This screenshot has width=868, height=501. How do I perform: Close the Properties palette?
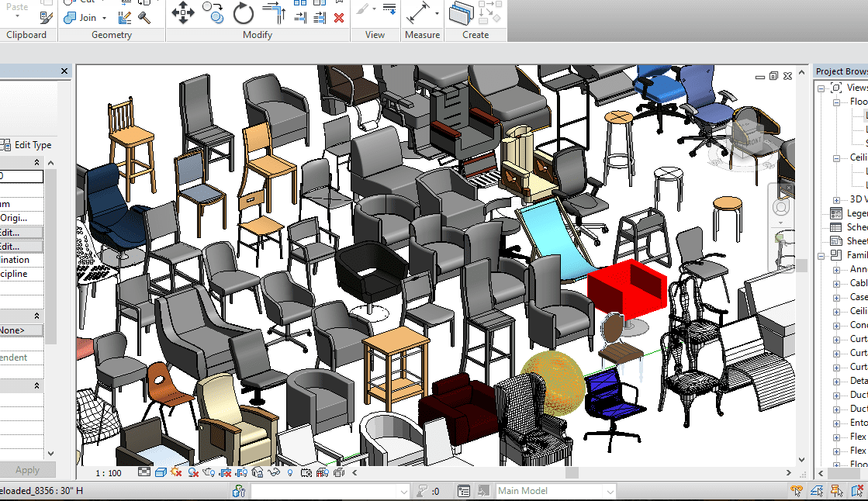64,71
